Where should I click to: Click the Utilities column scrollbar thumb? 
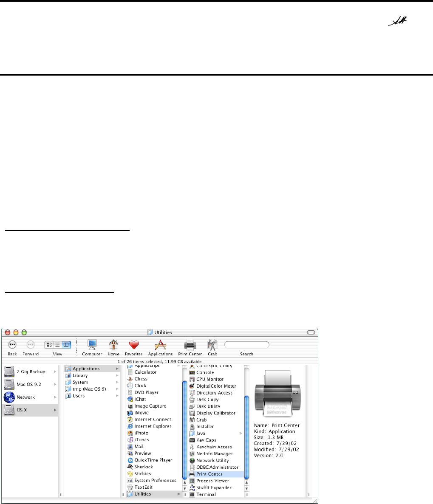[x=247, y=438]
